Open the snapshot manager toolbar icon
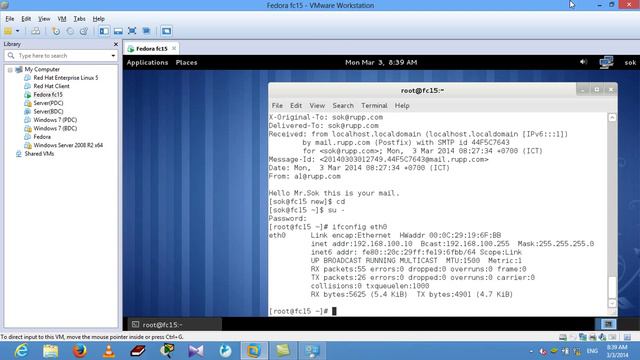This screenshot has width=640, height=360. (84, 31)
